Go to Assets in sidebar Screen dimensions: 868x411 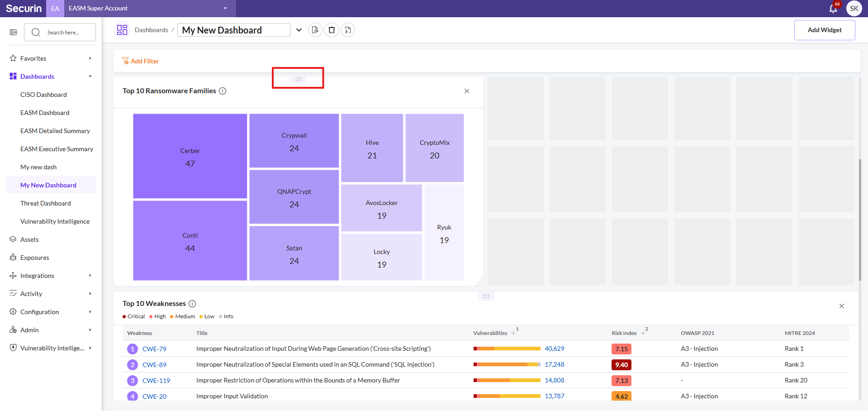29,239
